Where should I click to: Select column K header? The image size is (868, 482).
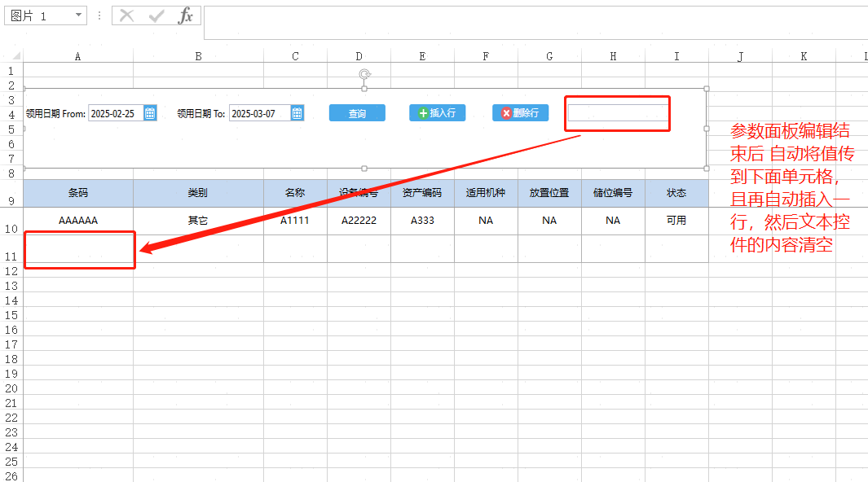point(804,56)
